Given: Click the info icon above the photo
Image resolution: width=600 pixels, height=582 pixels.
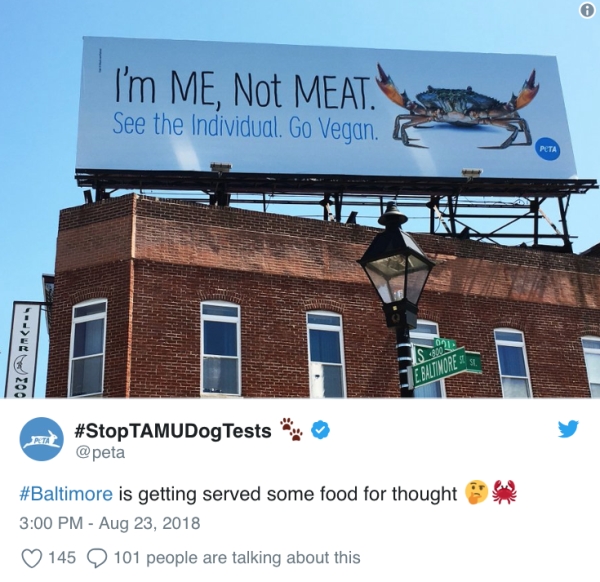Looking at the screenshot, I should pos(588,10).
